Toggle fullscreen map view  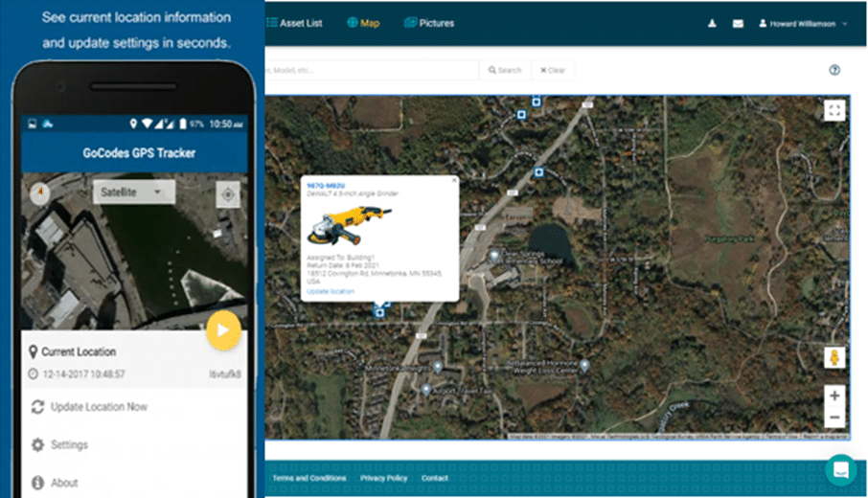click(834, 111)
